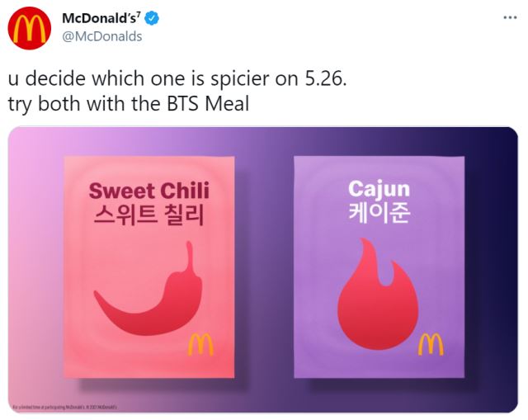Open the pink Sweet Chili sauce packet
The height and width of the screenshot is (420, 528).
pos(148,267)
